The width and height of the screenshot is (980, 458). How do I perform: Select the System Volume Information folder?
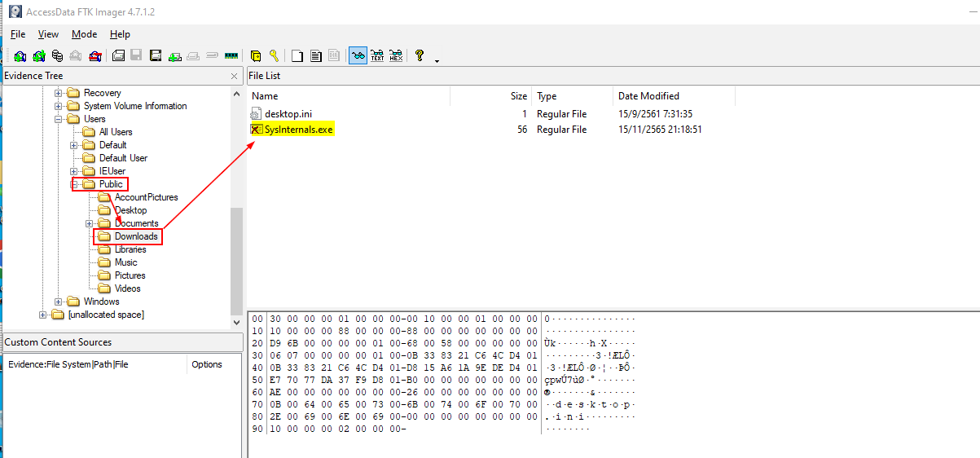pos(135,106)
